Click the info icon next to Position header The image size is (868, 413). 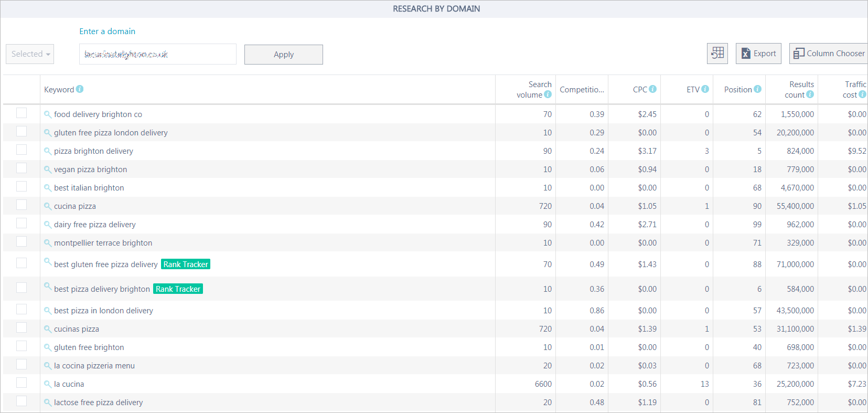pyautogui.click(x=757, y=89)
